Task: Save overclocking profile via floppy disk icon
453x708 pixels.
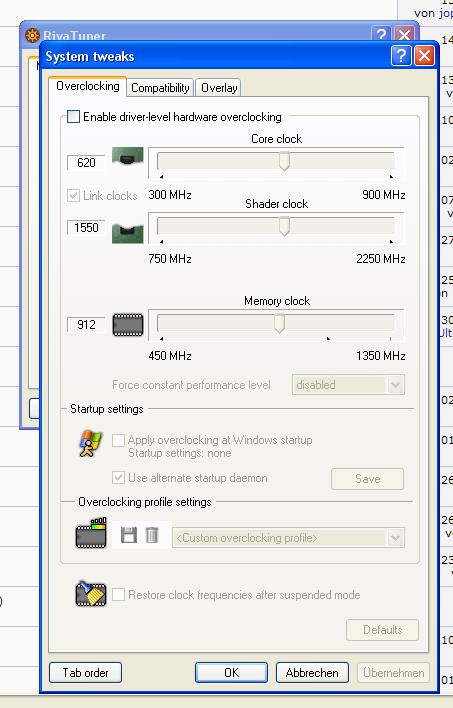Action: click(x=129, y=535)
